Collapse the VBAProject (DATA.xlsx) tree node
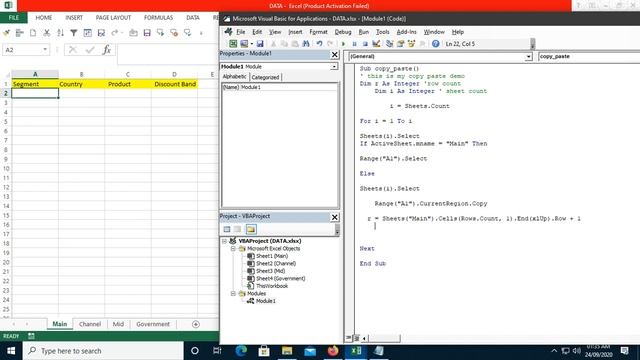Image resolution: width=640 pixels, height=360 pixels. [x=224, y=241]
